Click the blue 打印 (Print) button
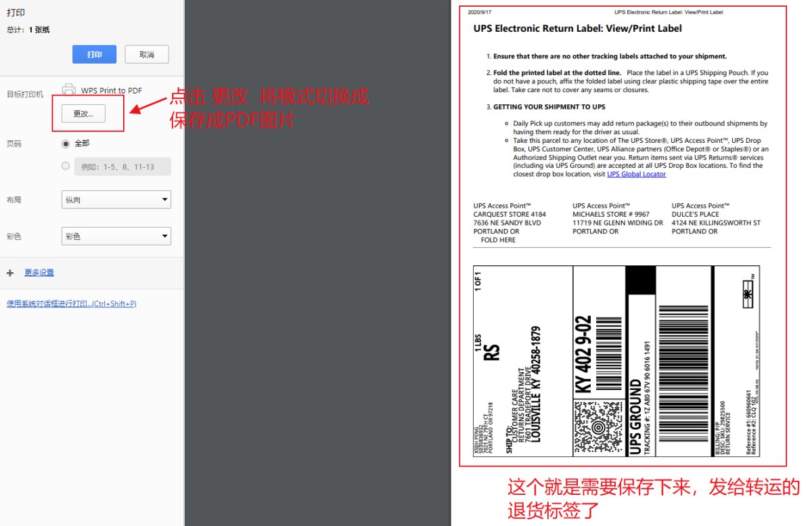Screen dimensions: 812x526 94,55
